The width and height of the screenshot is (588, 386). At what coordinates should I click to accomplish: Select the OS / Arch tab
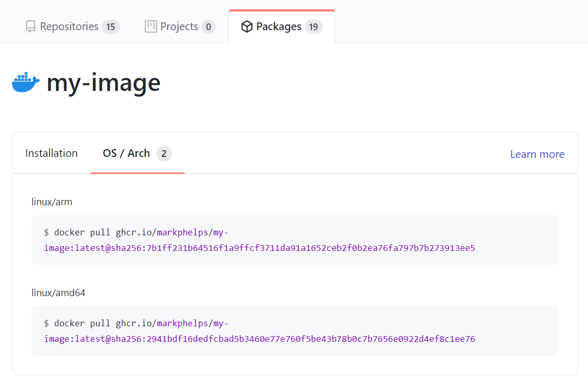click(x=137, y=153)
